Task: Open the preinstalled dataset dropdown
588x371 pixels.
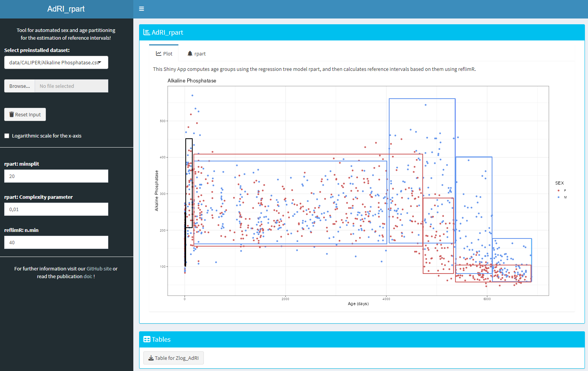Action: [x=56, y=62]
